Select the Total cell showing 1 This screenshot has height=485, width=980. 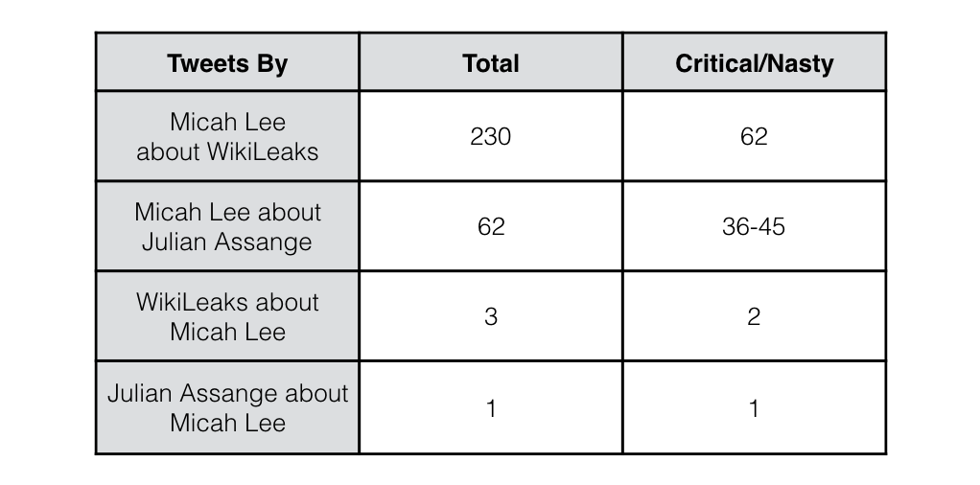click(x=491, y=407)
